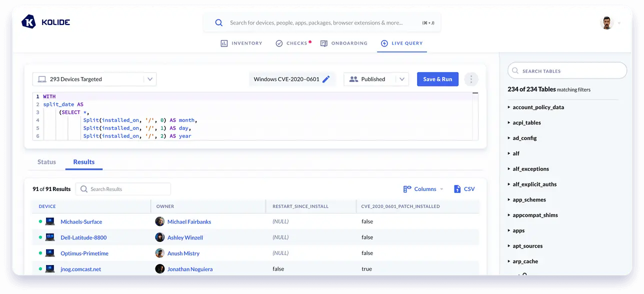
Task: Click the pencil icon beside Windows CVE-2020-0601
Action: pos(326,79)
